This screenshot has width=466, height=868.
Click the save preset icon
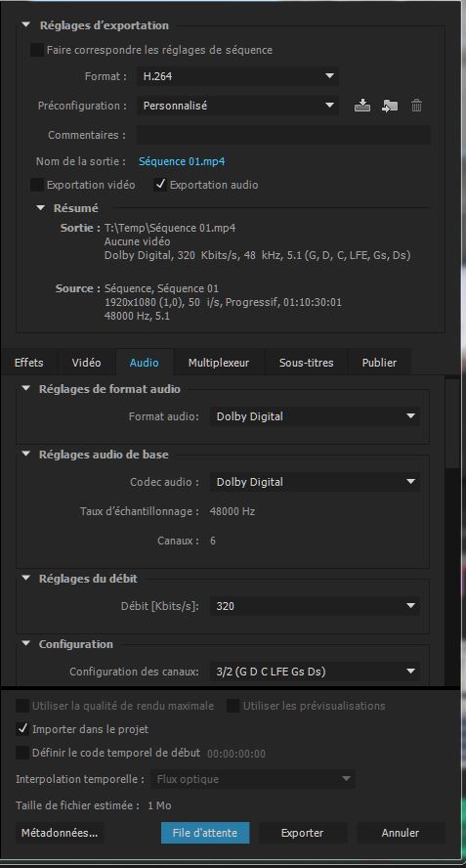pyautogui.click(x=361, y=106)
